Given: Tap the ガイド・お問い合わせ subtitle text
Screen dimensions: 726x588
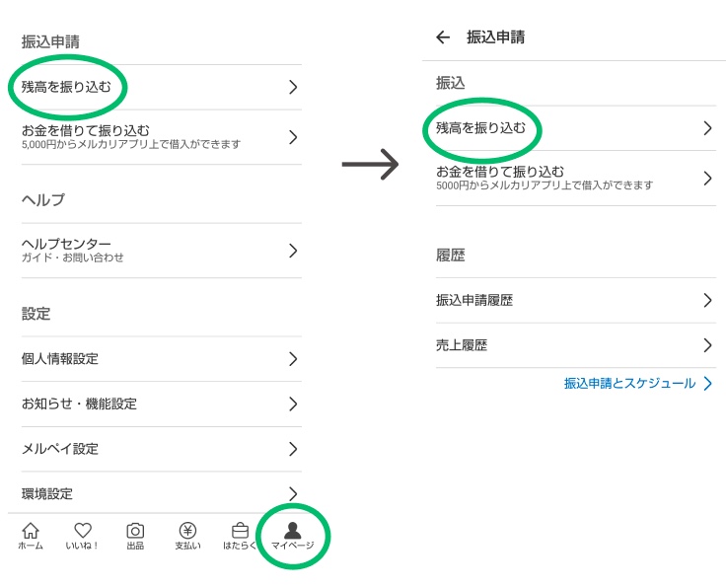Looking at the screenshot, I should pos(73,257).
